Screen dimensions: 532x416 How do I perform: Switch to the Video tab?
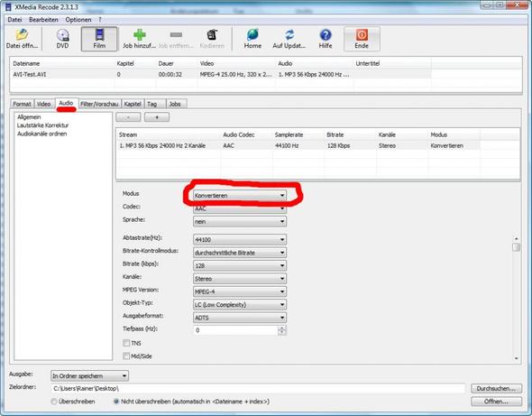click(44, 104)
